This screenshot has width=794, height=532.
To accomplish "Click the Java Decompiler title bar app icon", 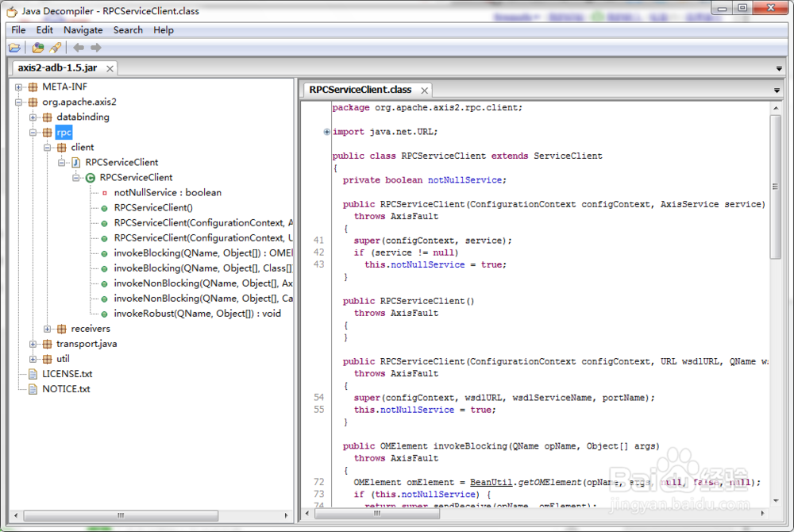I will point(12,11).
